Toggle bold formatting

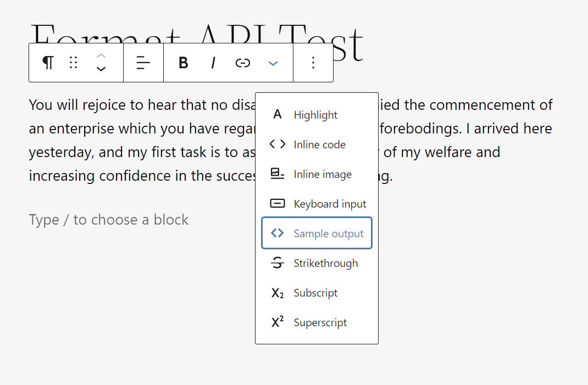(x=183, y=63)
